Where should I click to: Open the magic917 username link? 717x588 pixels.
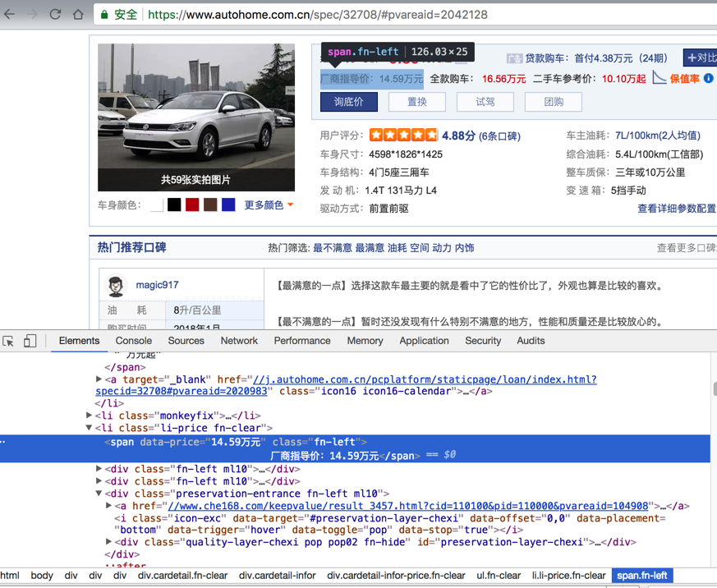coord(158,285)
